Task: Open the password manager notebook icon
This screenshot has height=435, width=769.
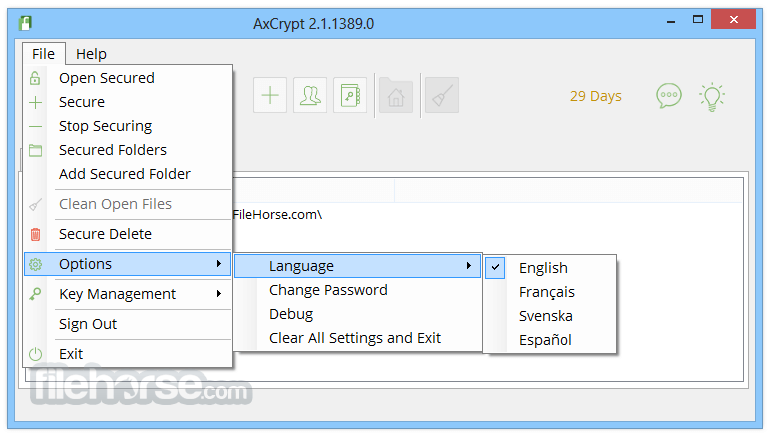Action: click(350, 95)
